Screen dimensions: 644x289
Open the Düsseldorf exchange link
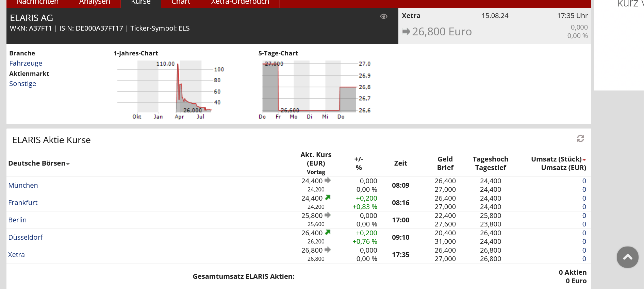[x=25, y=237]
